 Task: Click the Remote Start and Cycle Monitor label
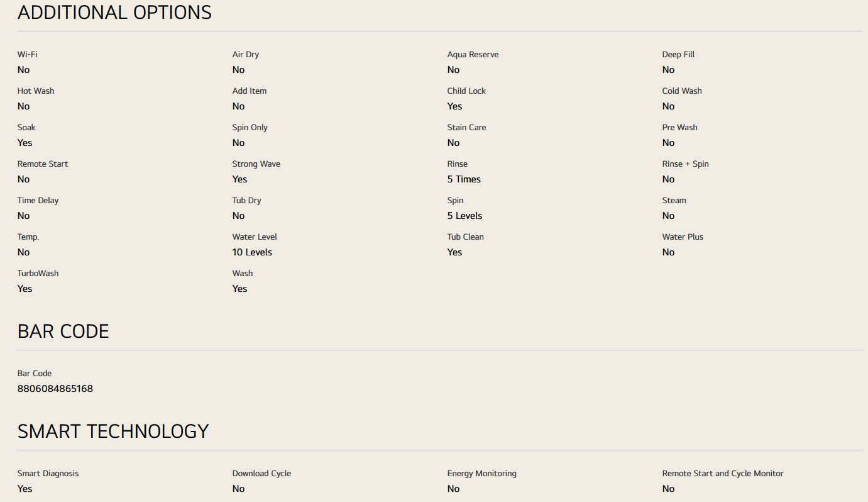point(723,474)
